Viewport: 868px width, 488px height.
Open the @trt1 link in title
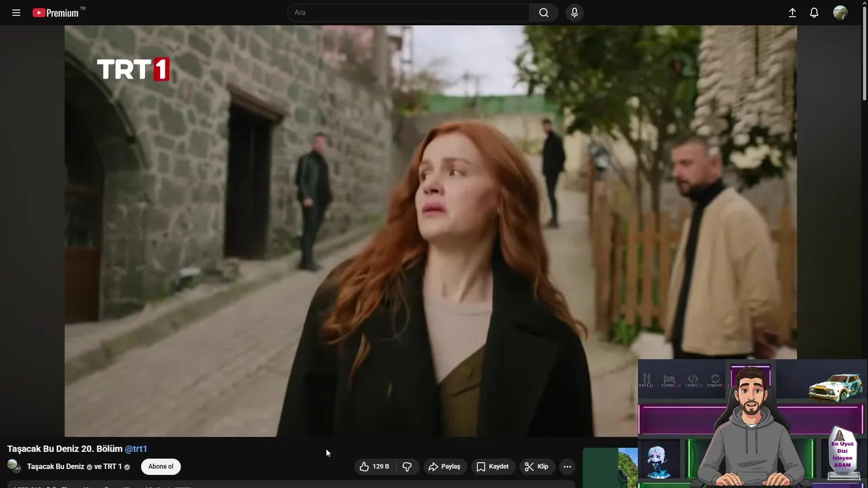[x=136, y=449]
